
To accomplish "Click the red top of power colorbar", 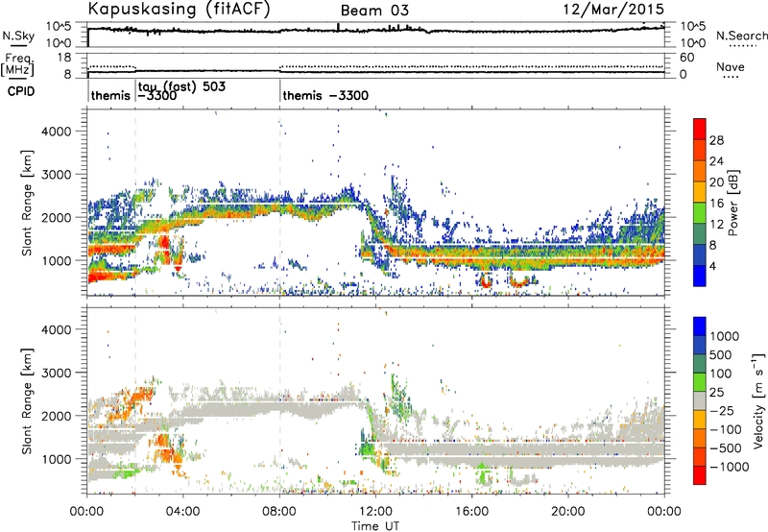I will 700,129.
